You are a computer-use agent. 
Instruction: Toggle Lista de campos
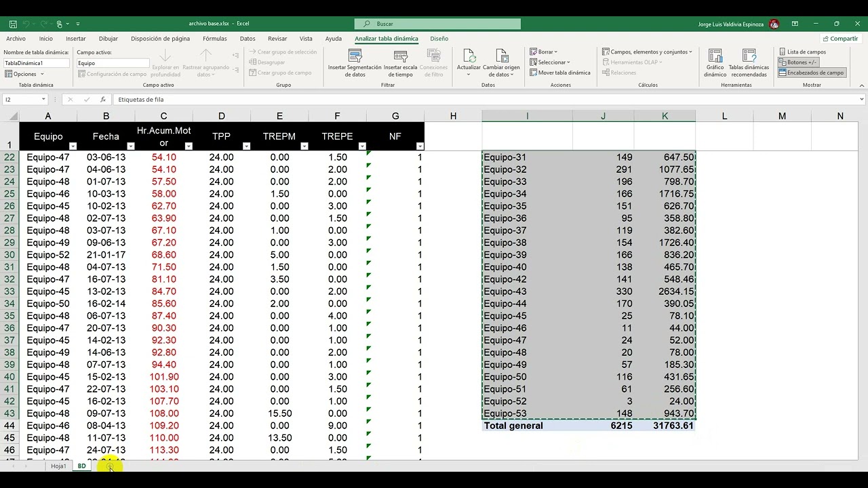(x=802, y=52)
